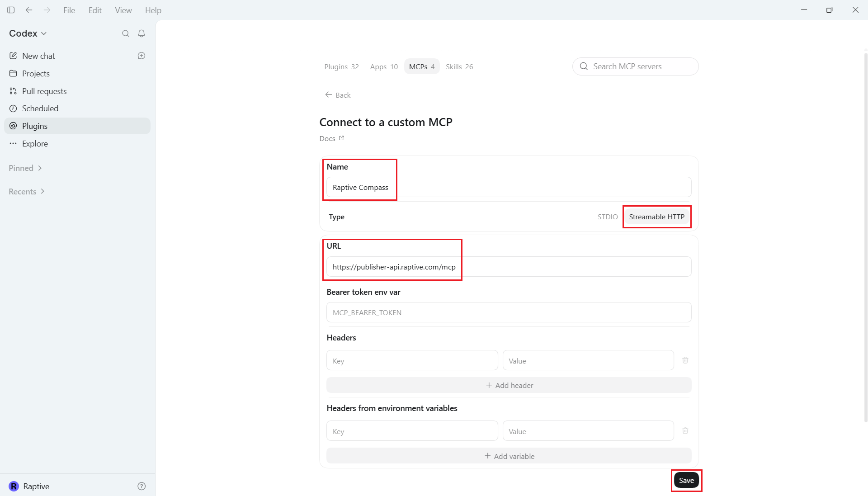Viewport: 868px width, 496px height.
Task: Open the View menu
Action: pyautogui.click(x=123, y=10)
